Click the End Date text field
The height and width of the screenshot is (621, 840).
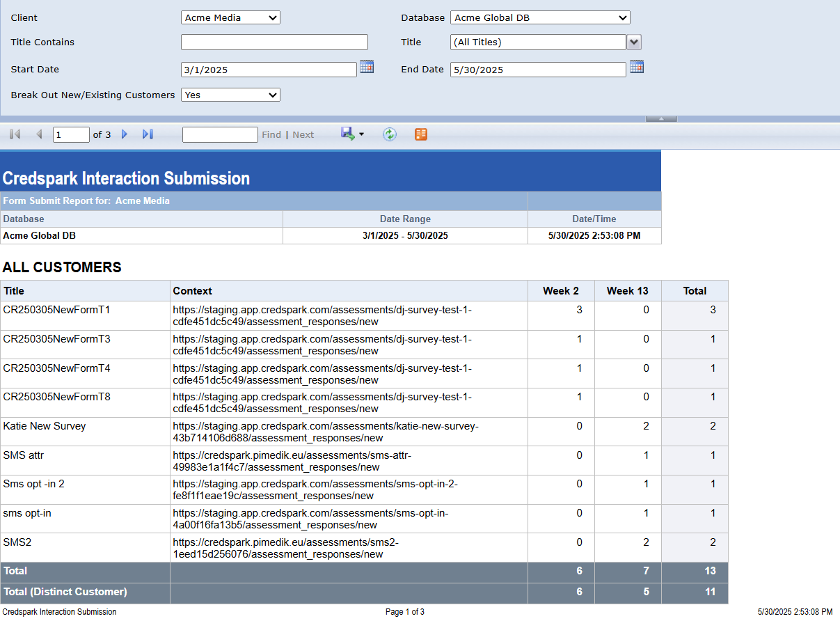538,70
